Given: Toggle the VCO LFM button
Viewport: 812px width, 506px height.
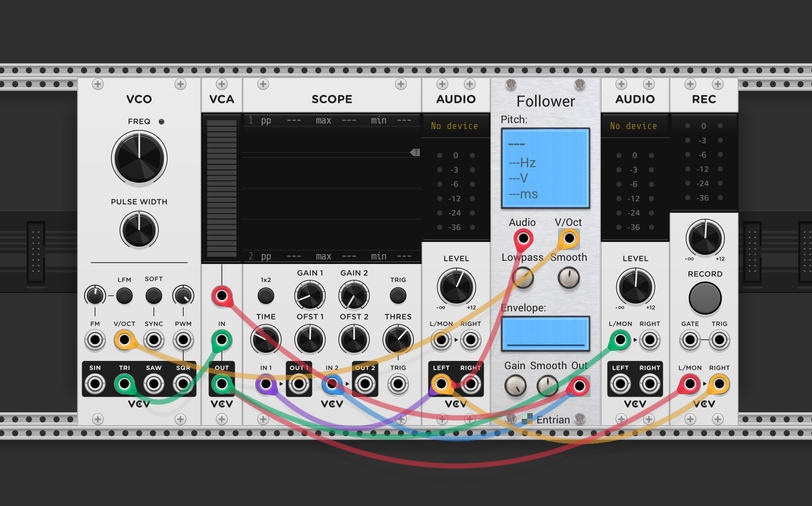Looking at the screenshot, I should [x=124, y=296].
